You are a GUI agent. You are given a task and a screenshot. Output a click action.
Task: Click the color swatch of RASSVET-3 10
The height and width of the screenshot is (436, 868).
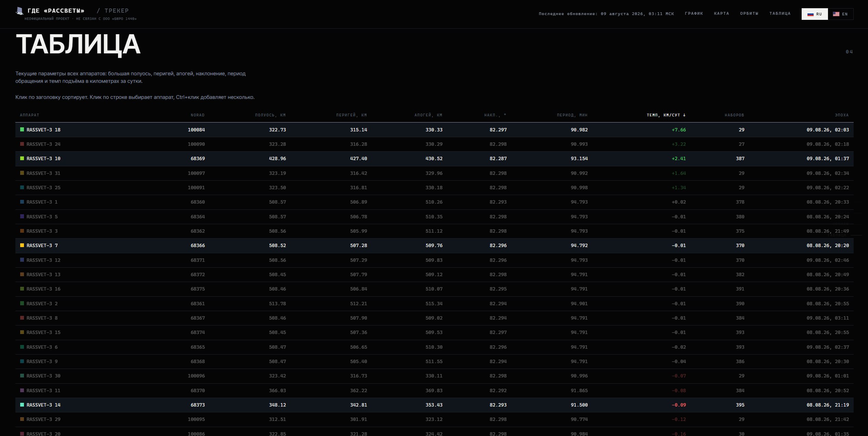point(22,158)
